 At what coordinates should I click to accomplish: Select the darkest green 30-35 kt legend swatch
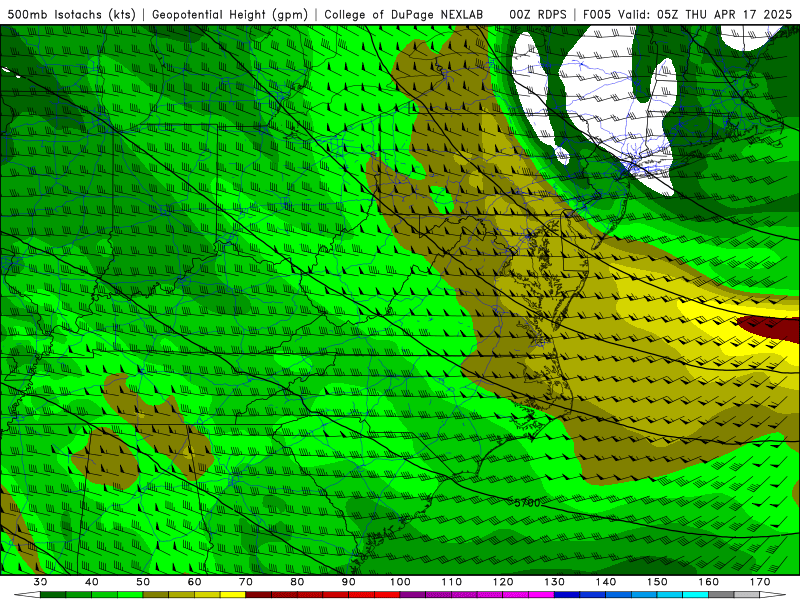click(x=53, y=594)
